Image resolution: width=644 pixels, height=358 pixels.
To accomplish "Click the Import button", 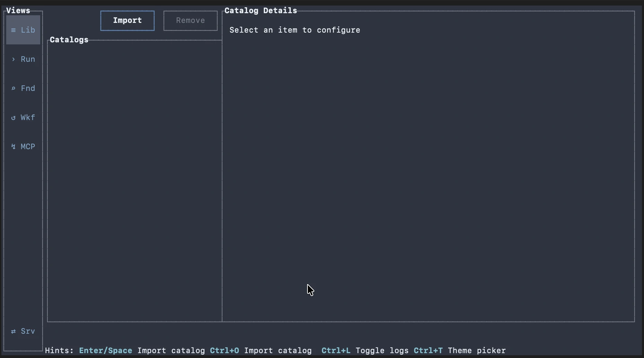I will point(127,20).
